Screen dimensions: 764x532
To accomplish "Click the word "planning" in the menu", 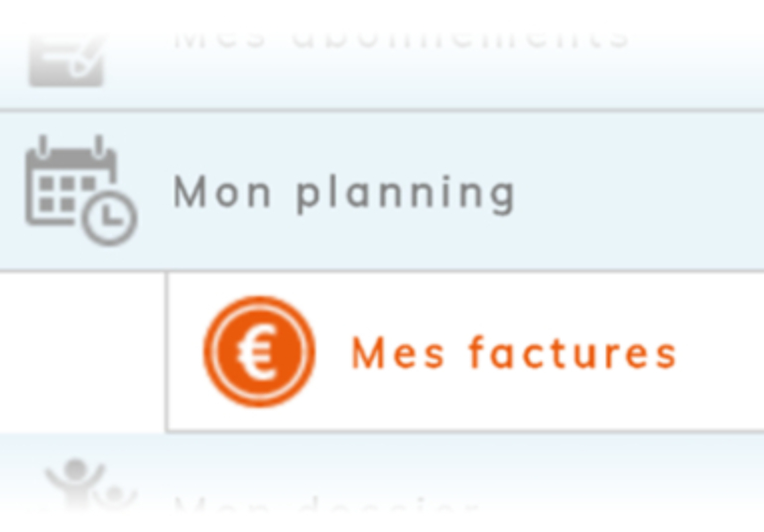I will click(x=406, y=194).
